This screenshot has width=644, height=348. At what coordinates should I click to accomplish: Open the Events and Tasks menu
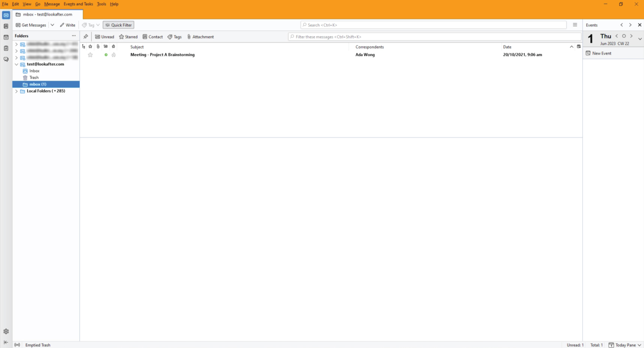(78, 4)
